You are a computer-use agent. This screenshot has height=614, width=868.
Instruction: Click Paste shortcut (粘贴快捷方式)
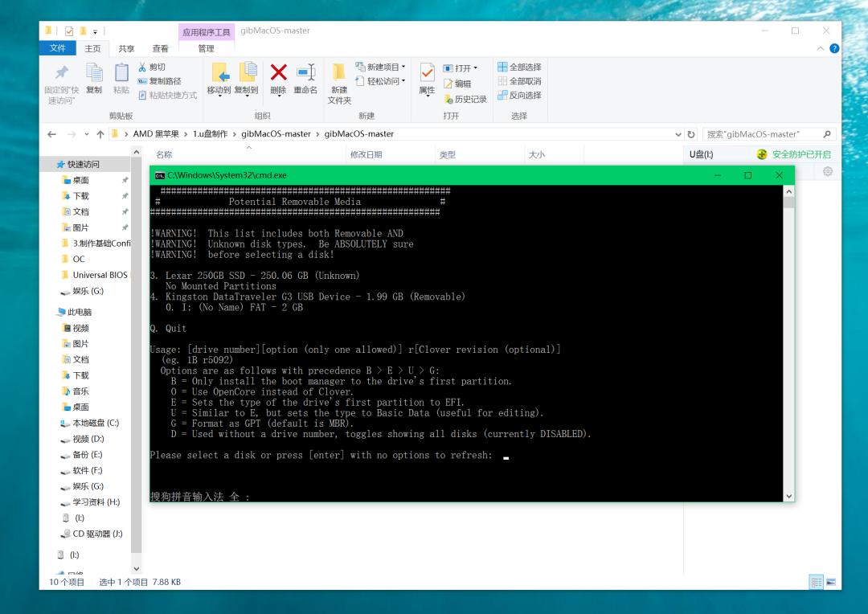[168, 95]
